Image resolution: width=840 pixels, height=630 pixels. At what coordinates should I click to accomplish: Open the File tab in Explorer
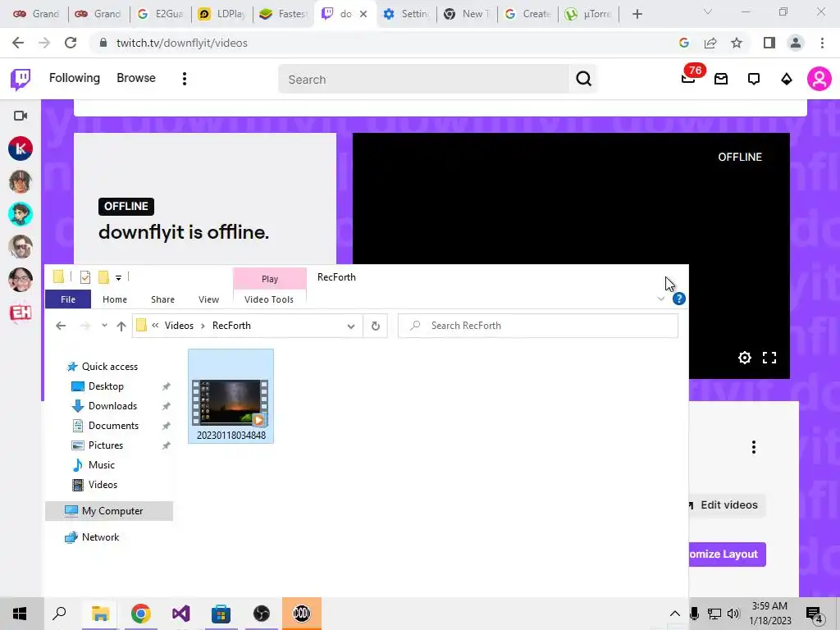click(x=68, y=299)
